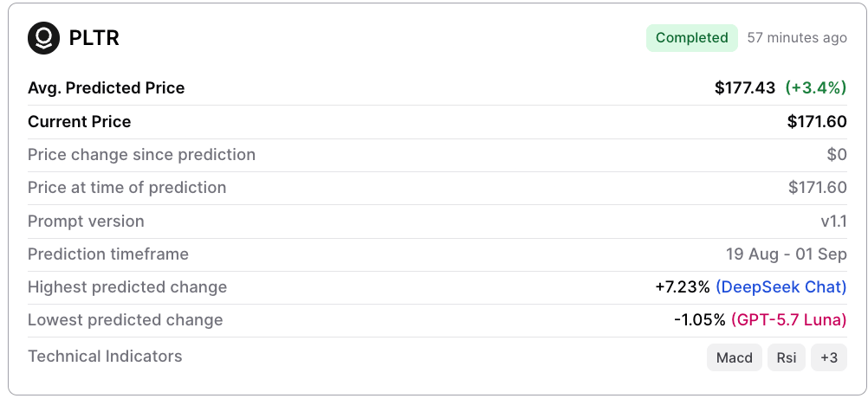Click the Price change since prediction row
This screenshot has width=868, height=405.
click(437, 155)
